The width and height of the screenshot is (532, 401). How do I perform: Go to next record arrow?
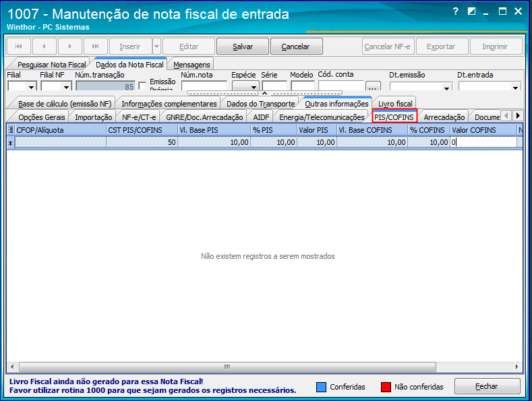pos(70,47)
